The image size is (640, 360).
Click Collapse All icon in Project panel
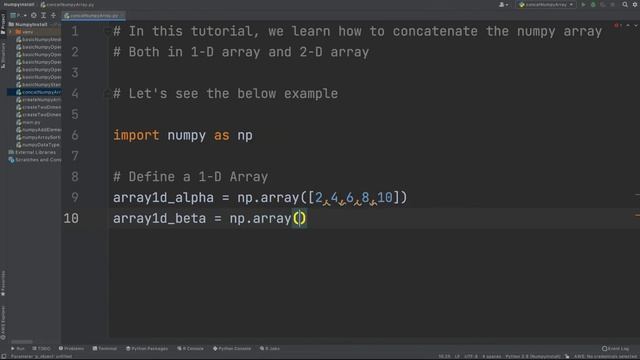(53, 15)
